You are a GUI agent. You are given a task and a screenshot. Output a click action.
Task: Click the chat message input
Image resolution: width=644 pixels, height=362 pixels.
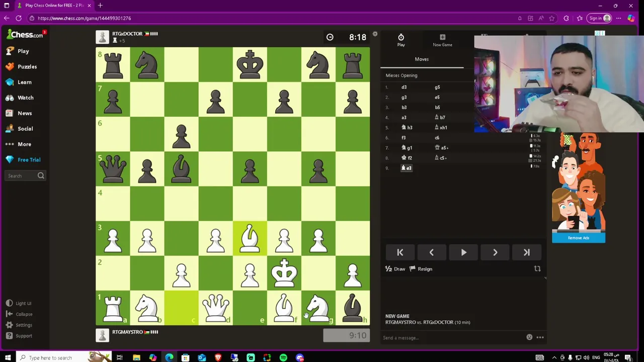point(452,338)
